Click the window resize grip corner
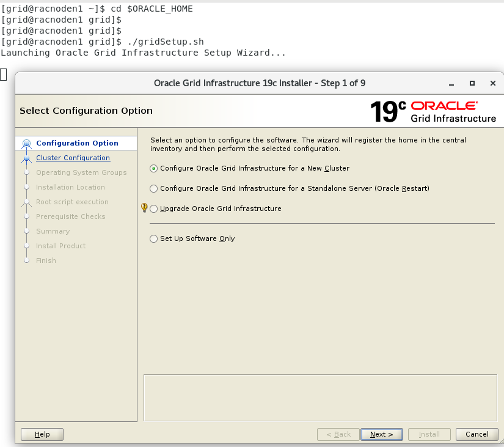 501,441
